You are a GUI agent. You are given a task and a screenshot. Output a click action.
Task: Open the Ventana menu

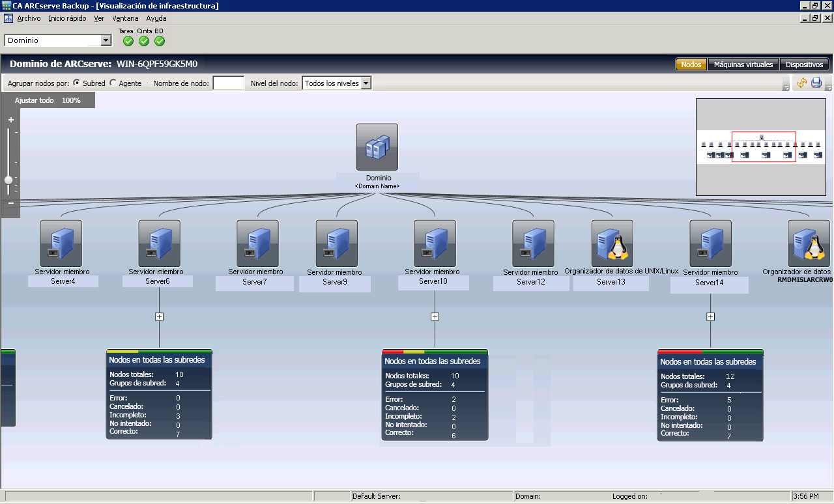click(x=125, y=18)
